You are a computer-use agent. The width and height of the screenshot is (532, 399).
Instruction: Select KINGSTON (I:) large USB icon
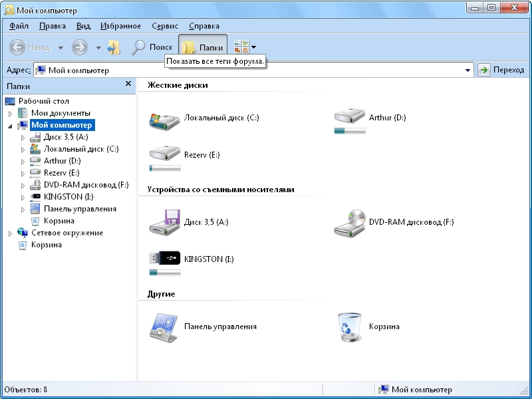click(x=164, y=258)
